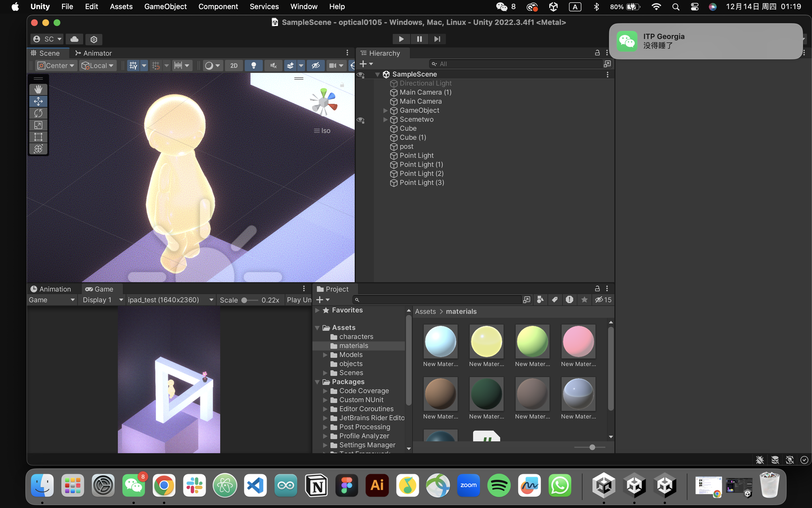Open the cloud services icon
This screenshot has width=812, height=508.
tap(74, 39)
